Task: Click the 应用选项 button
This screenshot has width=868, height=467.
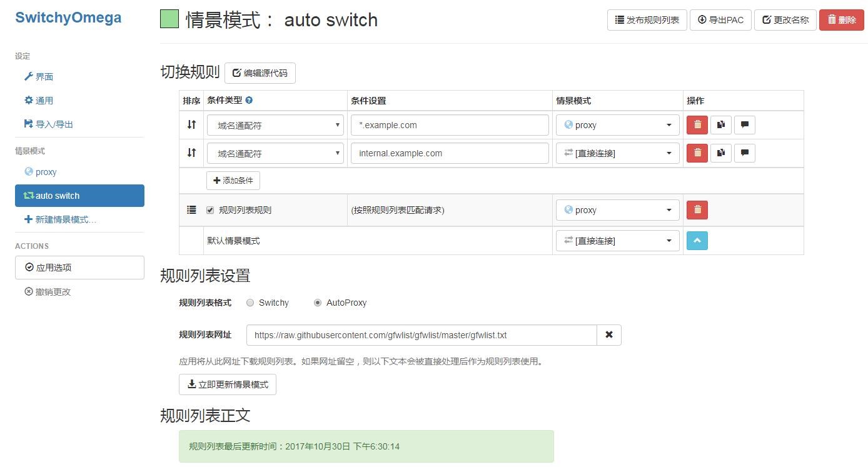Action: (x=79, y=268)
